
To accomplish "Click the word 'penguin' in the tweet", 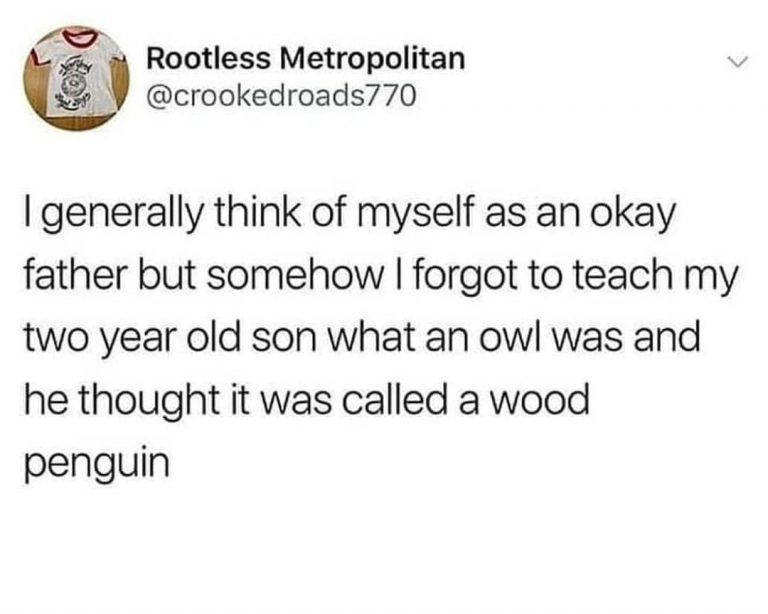I will (97, 464).
